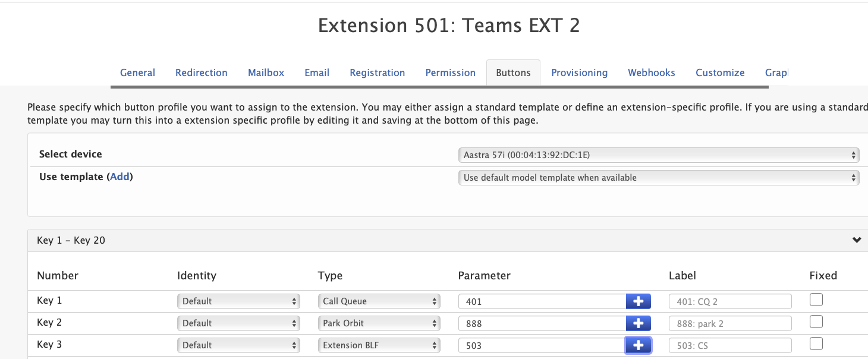Click the Key 1 parameter field with 401
The width and height of the screenshot is (868, 359).
[x=541, y=301]
